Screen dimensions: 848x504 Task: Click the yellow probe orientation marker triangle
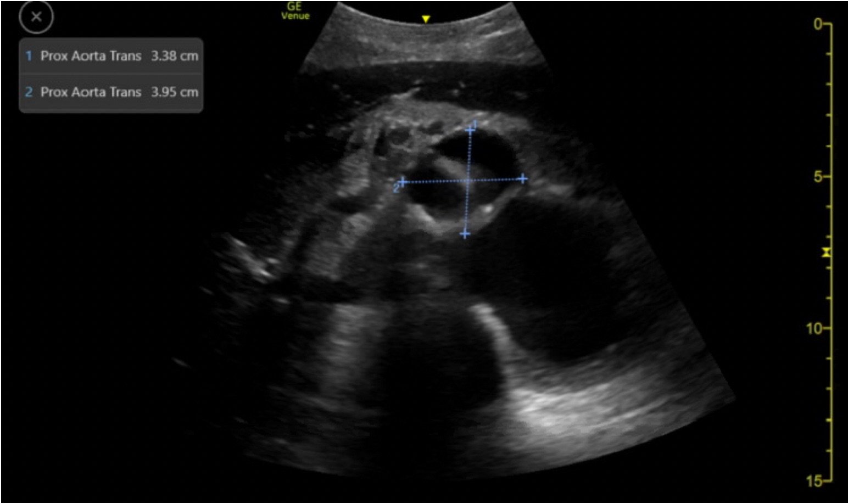coord(425,19)
